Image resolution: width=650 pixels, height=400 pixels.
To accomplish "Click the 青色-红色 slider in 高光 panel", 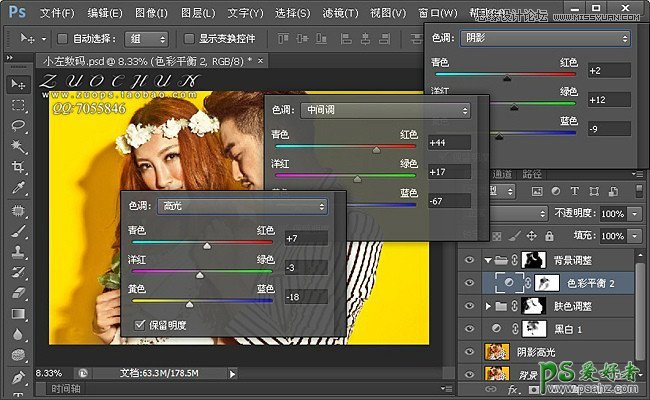I will coord(207,243).
